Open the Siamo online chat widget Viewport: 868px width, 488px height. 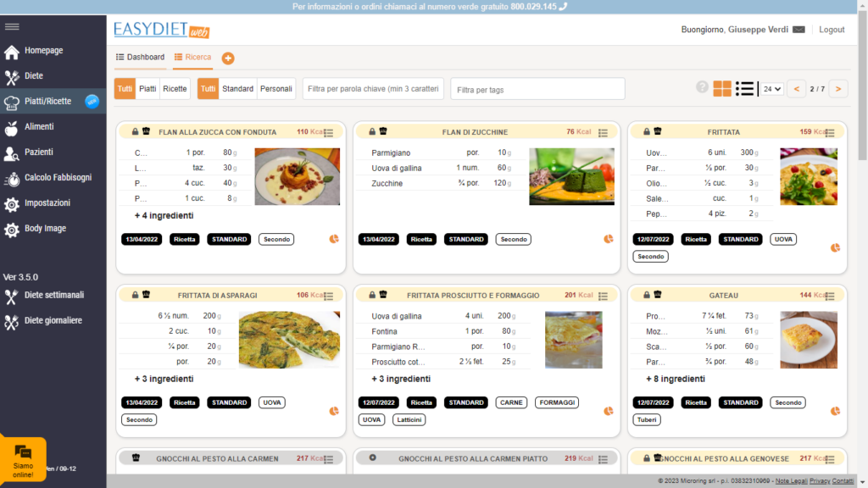point(23,460)
